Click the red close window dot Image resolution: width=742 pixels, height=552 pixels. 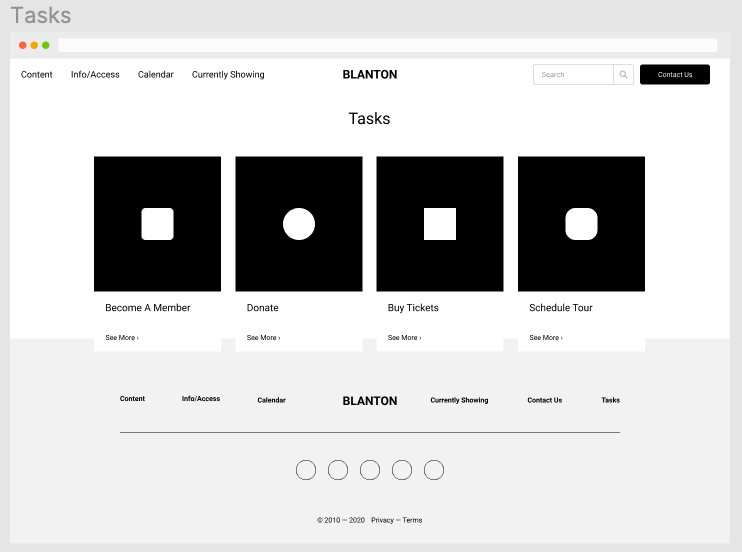point(23,45)
